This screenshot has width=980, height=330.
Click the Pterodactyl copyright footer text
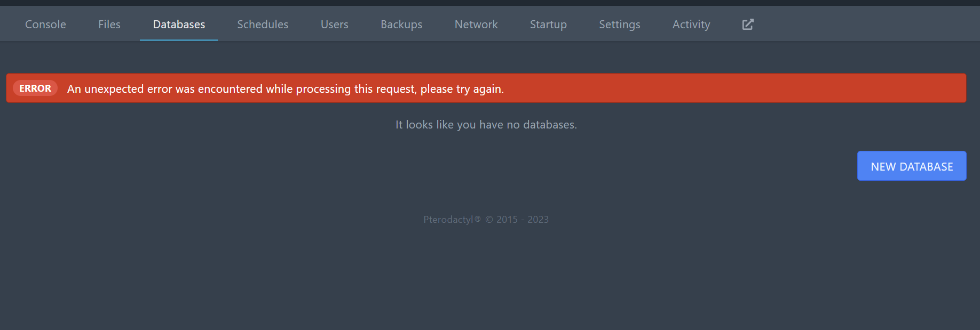click(x=486, y=219)
